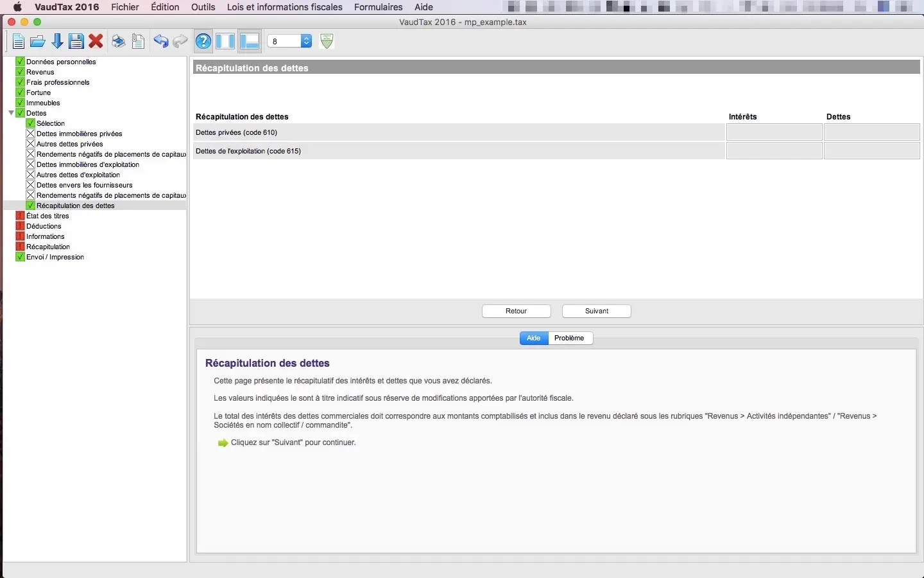Viewport: 924px width, 578px height.
Task: Open Lois et informations fiscales menu
Action: (x=285, y=7)
